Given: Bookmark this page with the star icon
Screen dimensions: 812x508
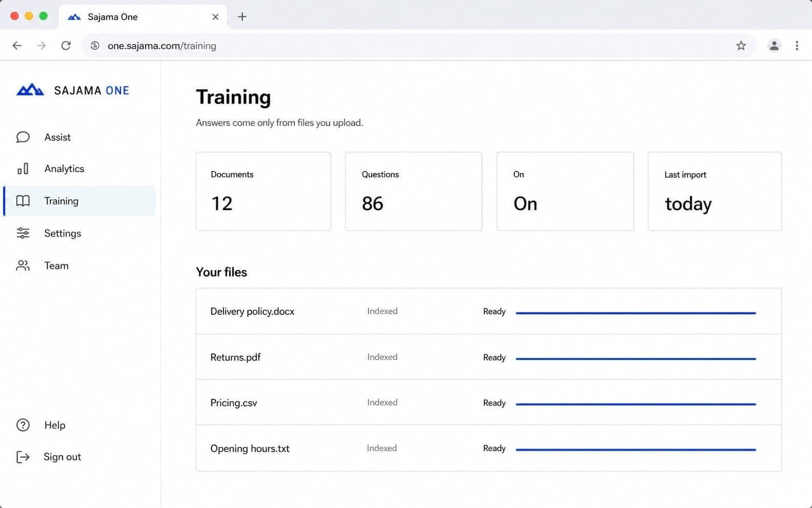Looking at the screenshot, I should 741,46.
